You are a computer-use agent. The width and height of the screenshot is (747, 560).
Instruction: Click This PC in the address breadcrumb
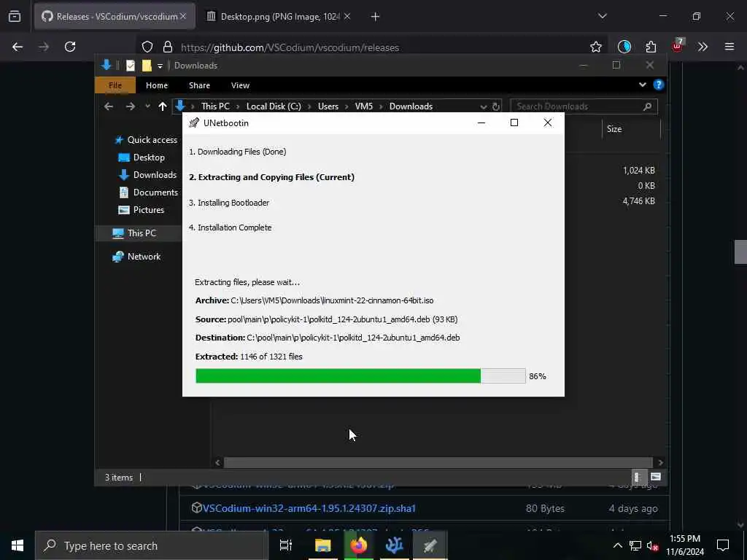[215, 106]
